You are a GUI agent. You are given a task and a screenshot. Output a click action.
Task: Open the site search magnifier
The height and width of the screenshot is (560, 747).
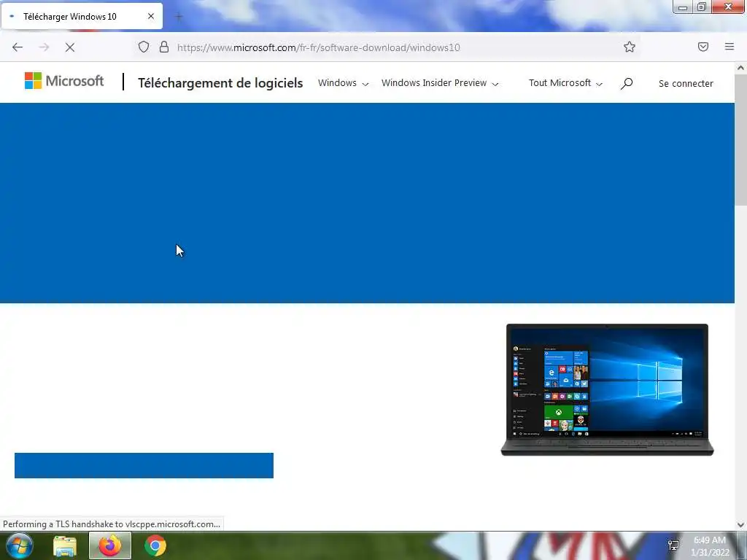point(627,83)
